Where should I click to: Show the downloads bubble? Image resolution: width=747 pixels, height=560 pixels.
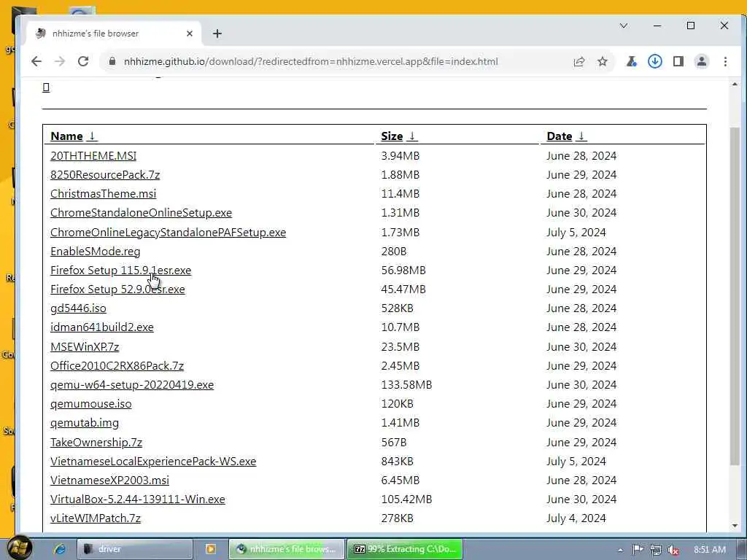[x=655, y=61]
